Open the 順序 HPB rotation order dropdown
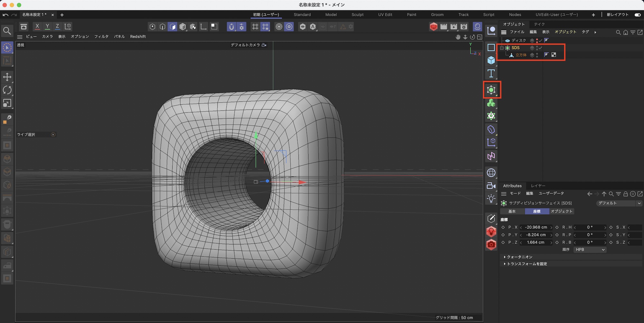The width and height of the screenshot is (644, 323). pos(590,250)
